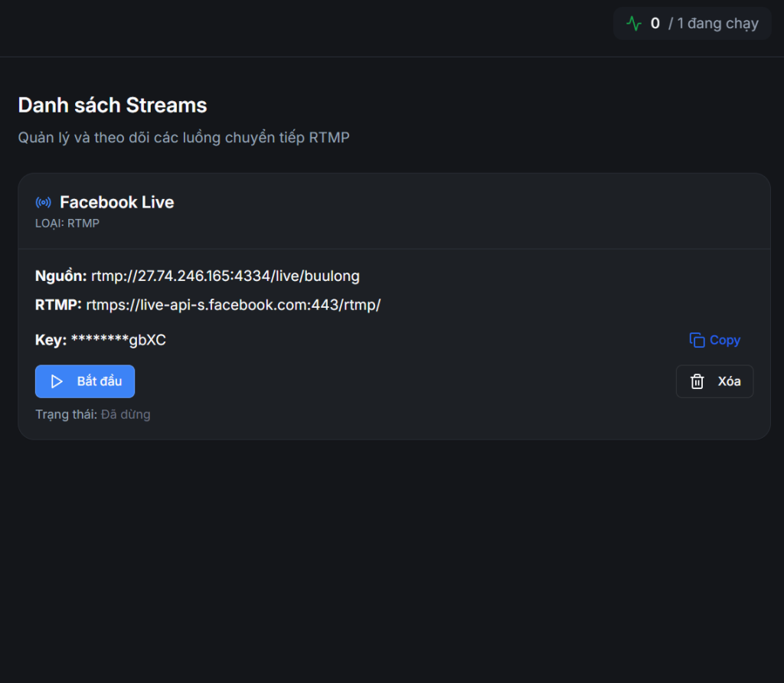Click the rtmps://live-api-s.facebook.com destination URL
The height and width of the screenshot is (683, 784).
pos(233,305)
